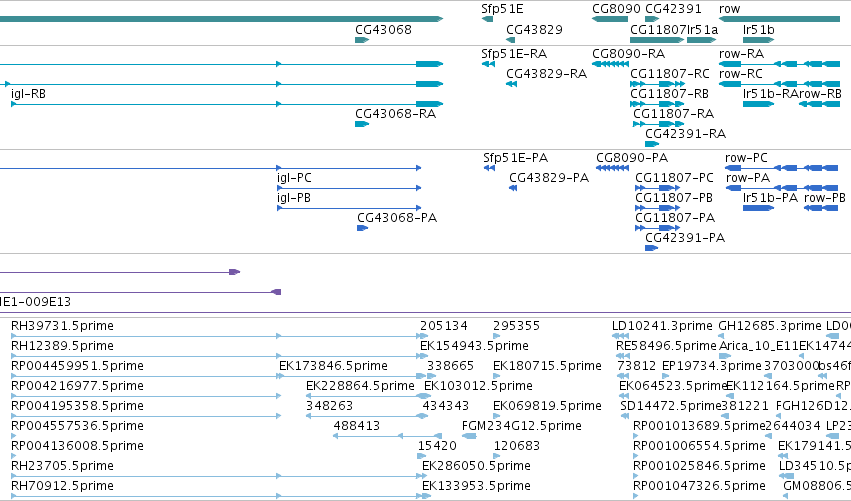This screenshot has height=501, width=851.
Task: Click the CG42391 gene label
Action: (673, 9)
